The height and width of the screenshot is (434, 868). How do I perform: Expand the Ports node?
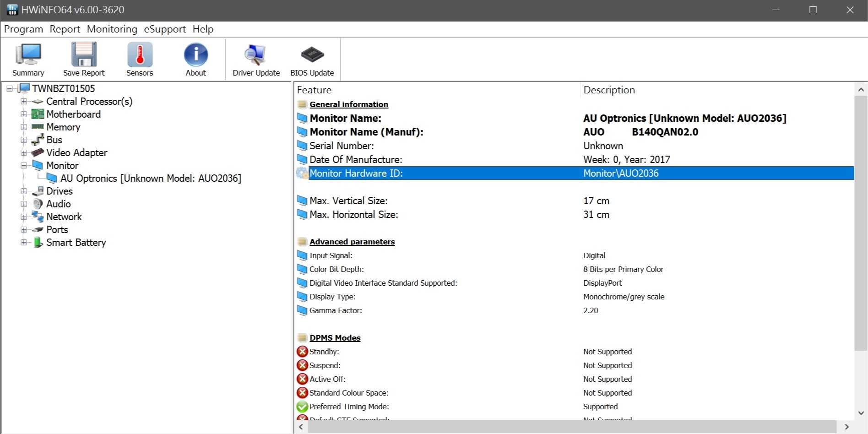(24, 229)
